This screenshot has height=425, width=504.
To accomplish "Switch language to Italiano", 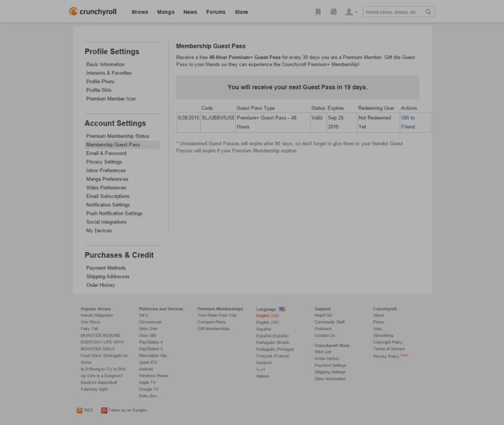I will coord(263,376).
